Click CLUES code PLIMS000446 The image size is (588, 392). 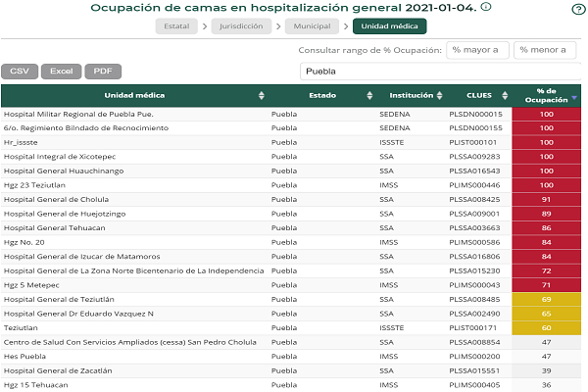pyautogui.click(x=474, y=185)
